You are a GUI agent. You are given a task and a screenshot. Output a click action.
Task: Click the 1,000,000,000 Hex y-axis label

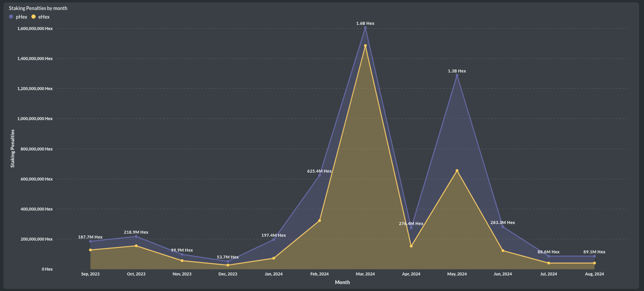pyautogui.click(x=35, y=119)
